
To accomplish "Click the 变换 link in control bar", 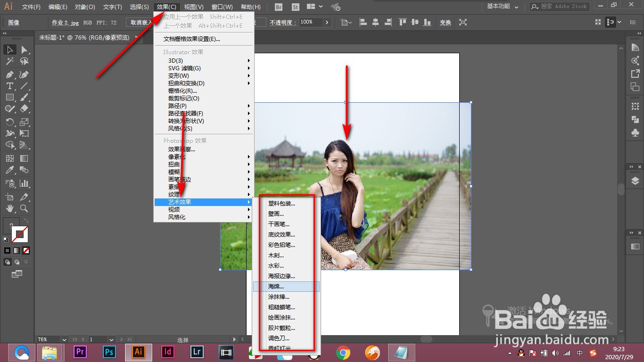I will click(445, 23).
